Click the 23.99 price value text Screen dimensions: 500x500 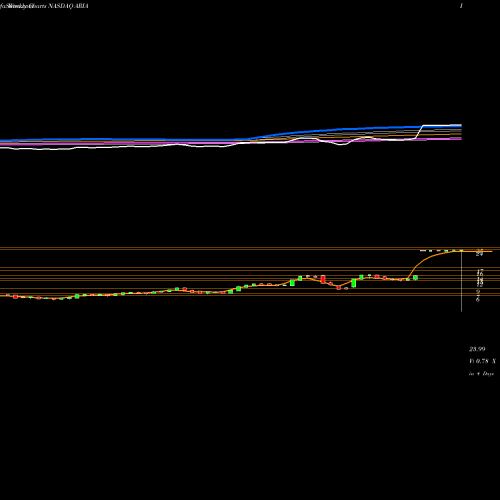[477, 349]
